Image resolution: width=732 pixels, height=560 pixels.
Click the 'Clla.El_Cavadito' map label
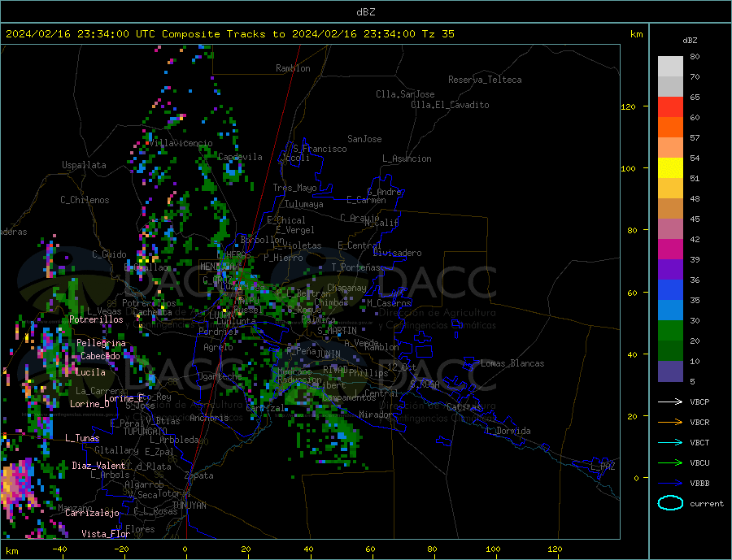coord(450,105)
